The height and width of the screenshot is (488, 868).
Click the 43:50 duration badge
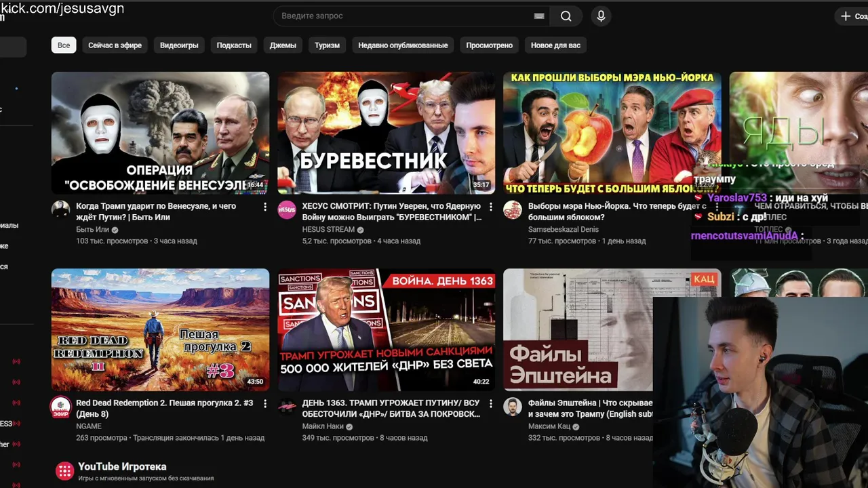coord(255,382)
